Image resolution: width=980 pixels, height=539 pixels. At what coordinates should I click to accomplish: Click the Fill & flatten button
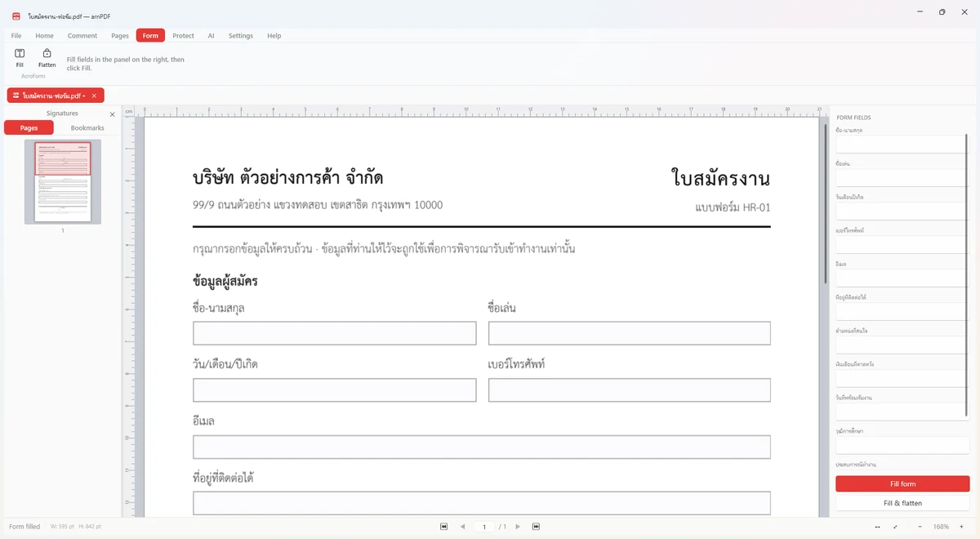click(902, 503)
